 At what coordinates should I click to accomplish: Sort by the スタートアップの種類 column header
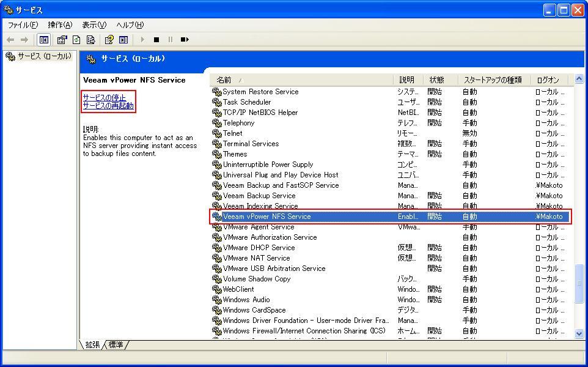494,80
